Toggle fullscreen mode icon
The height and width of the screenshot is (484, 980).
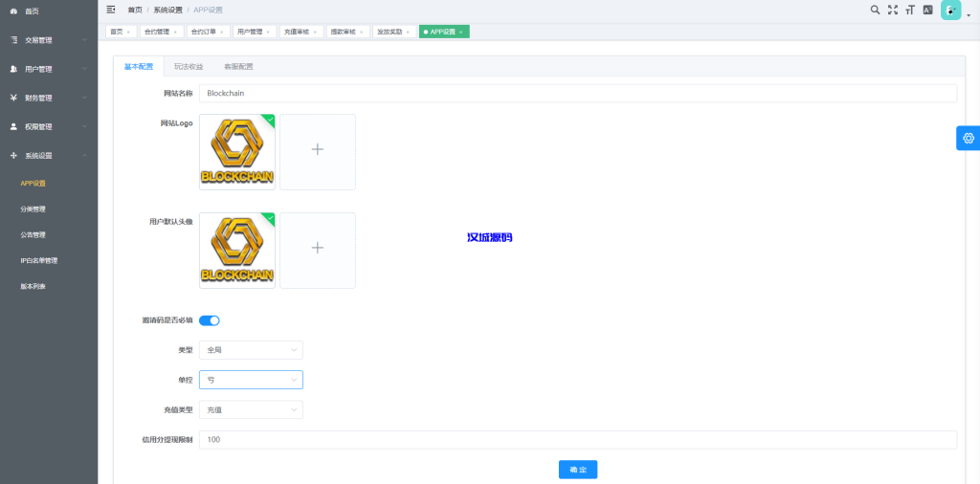click(x=893, y=10)
